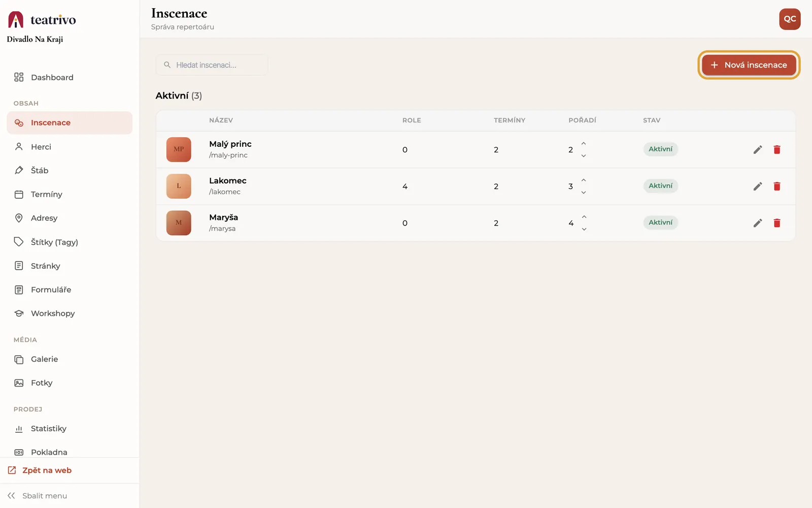
Task: Click the Maryša title text
Action: 223,217
